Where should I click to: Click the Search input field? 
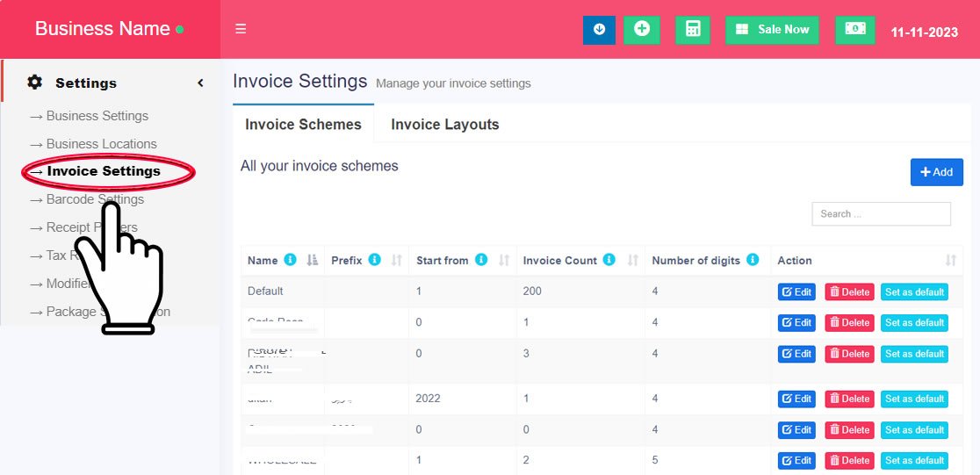click(881, 213)
